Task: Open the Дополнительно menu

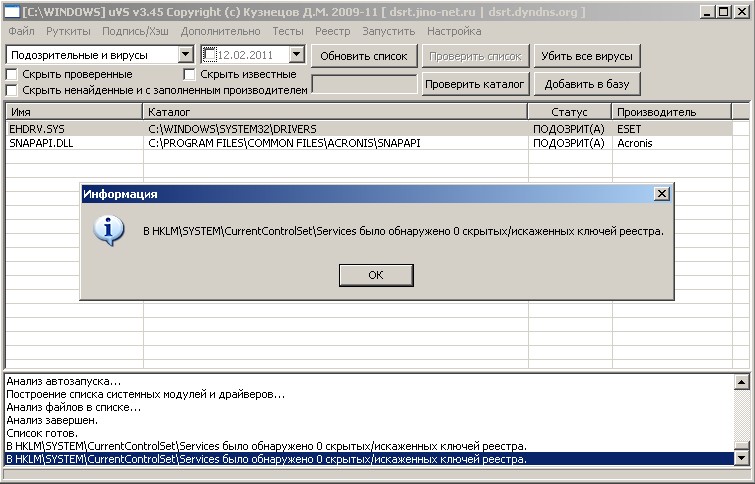Action: 221,31
